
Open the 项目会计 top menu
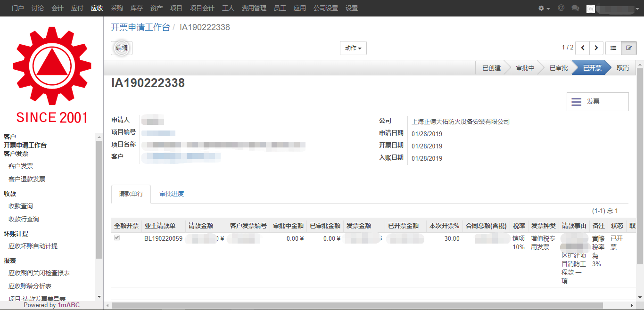click(x=202, y=8)
